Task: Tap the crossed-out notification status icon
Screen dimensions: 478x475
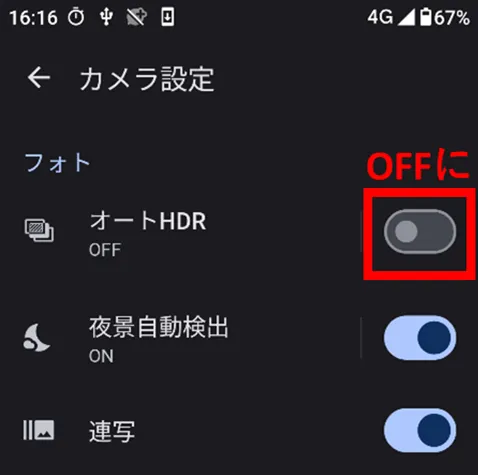Action: pyautogui.click(x=137, y=17)
